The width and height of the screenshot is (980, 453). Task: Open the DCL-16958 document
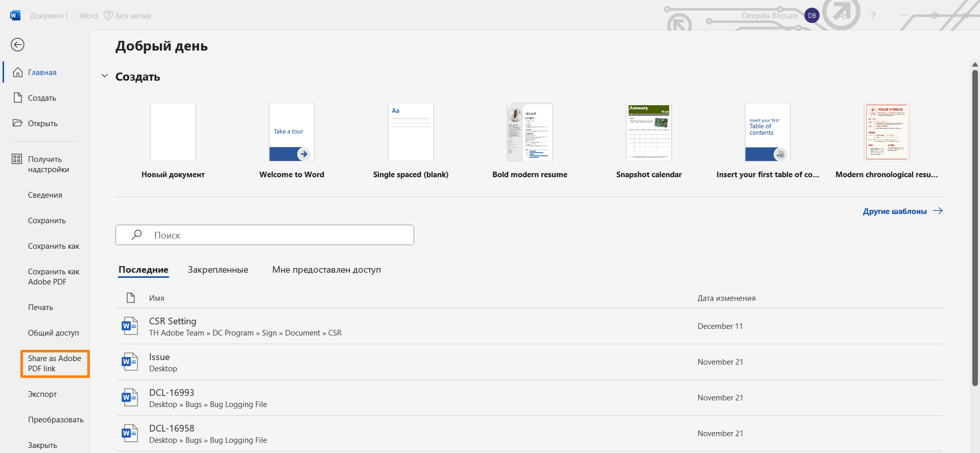pyautogui.click(x=530, y=434)
